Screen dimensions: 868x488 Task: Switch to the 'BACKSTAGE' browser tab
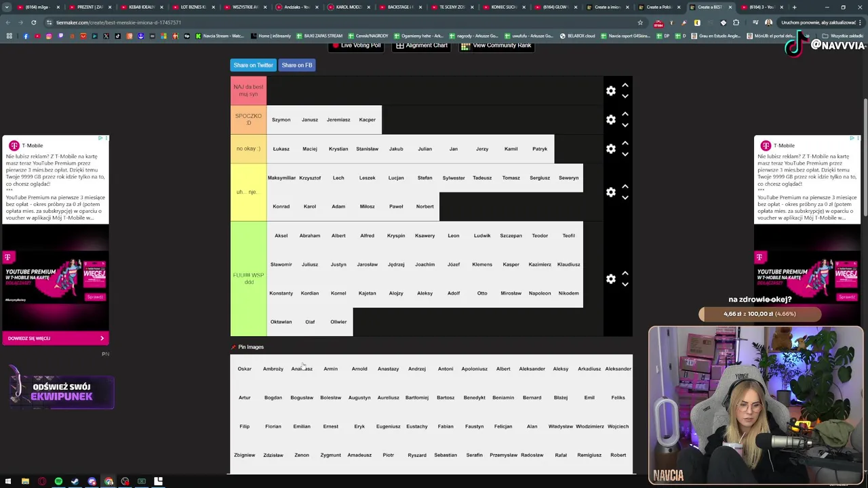click(x=400, y=7)
